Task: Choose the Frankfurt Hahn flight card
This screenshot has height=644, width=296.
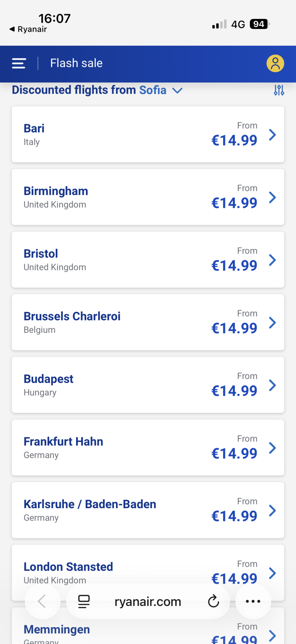Action: (x=148, y=447)
